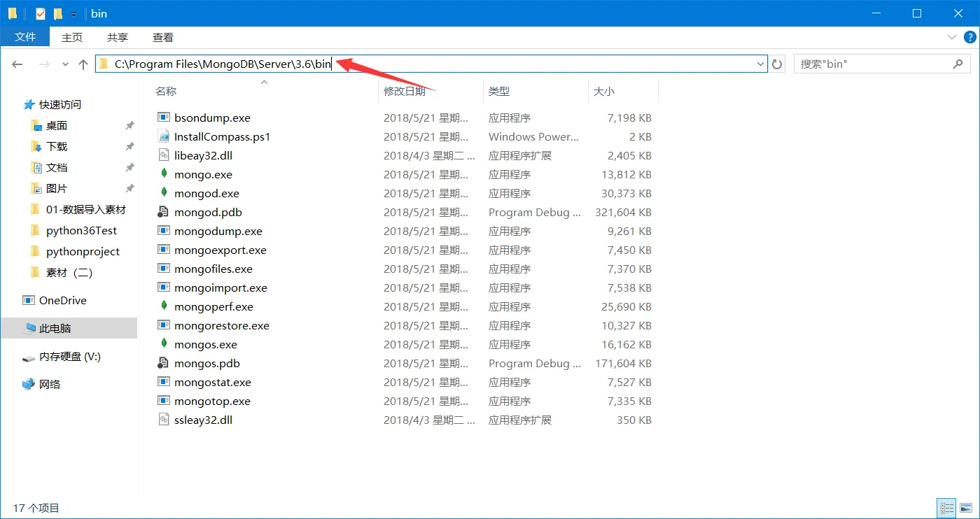This screenshot has height=519, width=980.
Task: Select 此电脑 in navigation pane
Action: [x=55, y=328]
